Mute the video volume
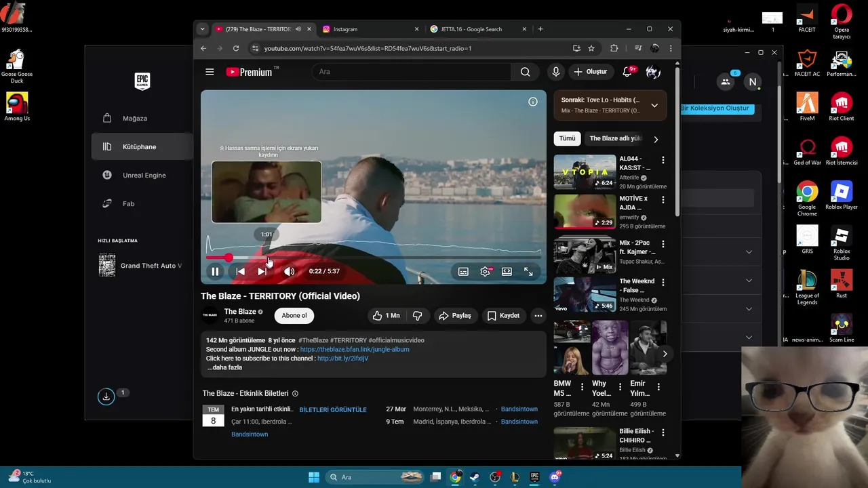 pos(289,271)
